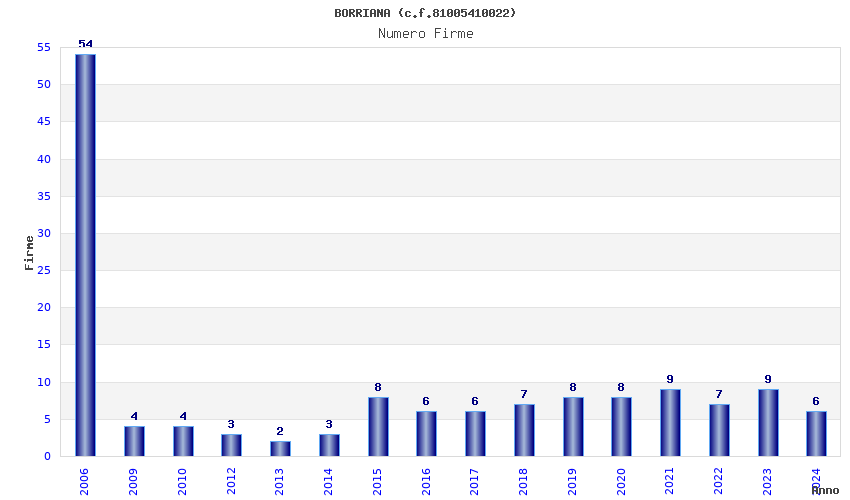Image resolution: width=850 pixels, height=500 pixels.
Task: Click the 2021 bar showing 9
Action: click(x=671, y=422)
